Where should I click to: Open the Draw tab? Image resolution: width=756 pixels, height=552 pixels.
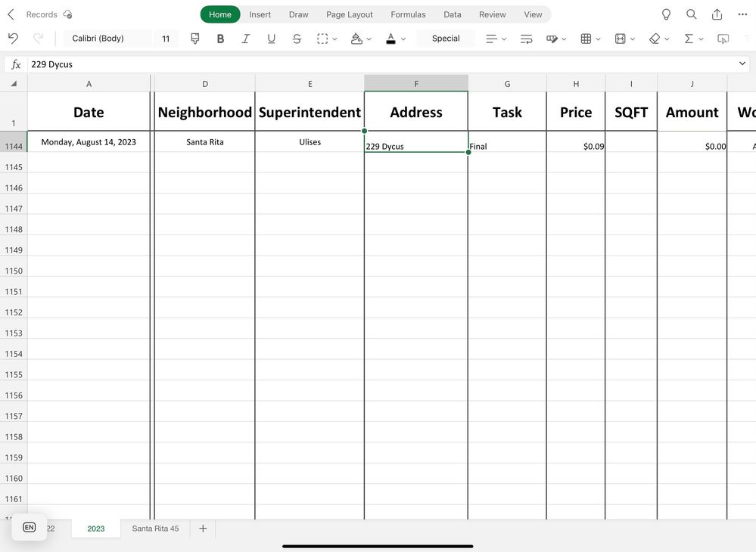coord(298,14)
